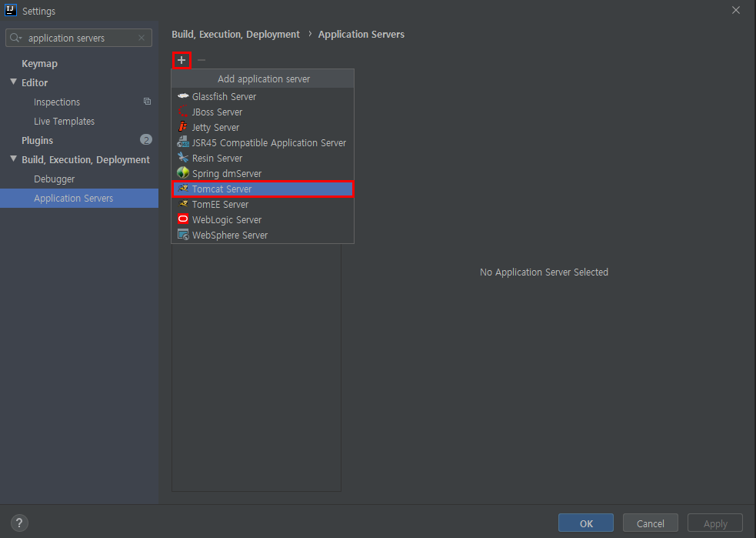Clear the settings search text
Viewport: 756px width, 538px height.
point(142,38)
